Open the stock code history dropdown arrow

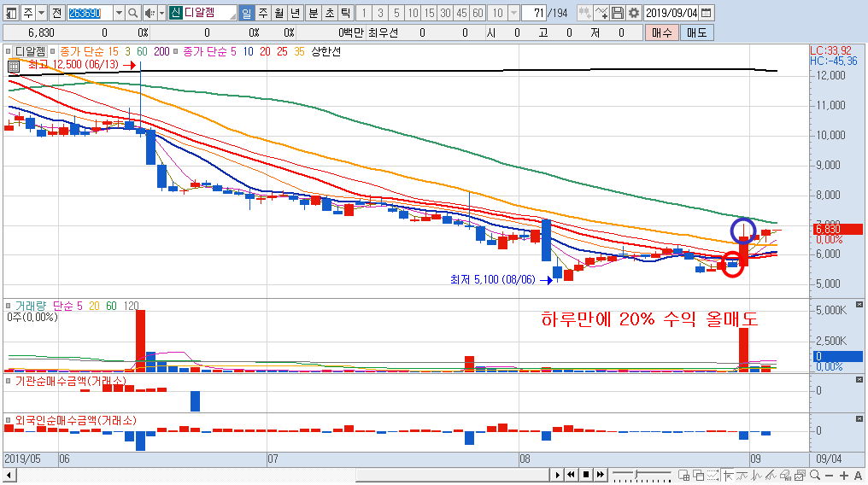pyautogui.click(x=119, y=13)
